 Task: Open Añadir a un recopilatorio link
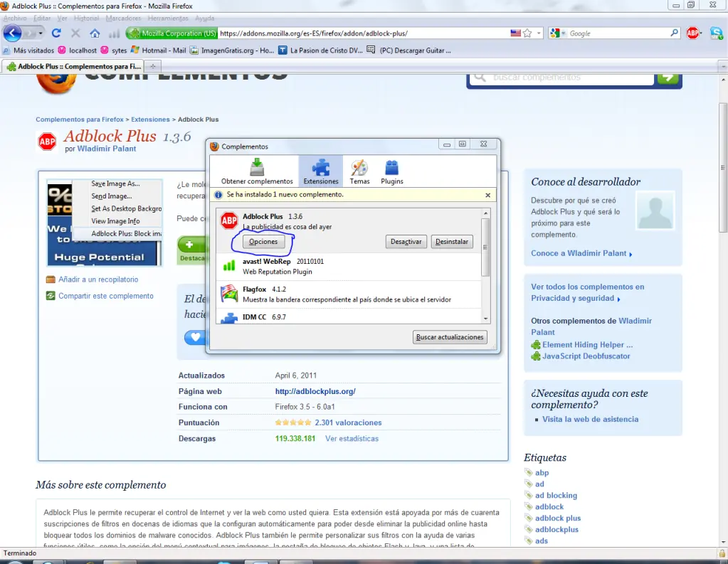98,280
